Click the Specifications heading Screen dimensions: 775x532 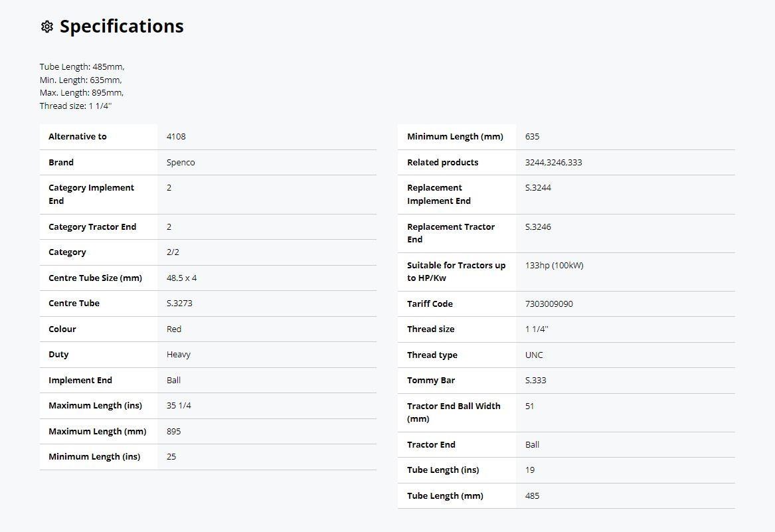point(122,27)
